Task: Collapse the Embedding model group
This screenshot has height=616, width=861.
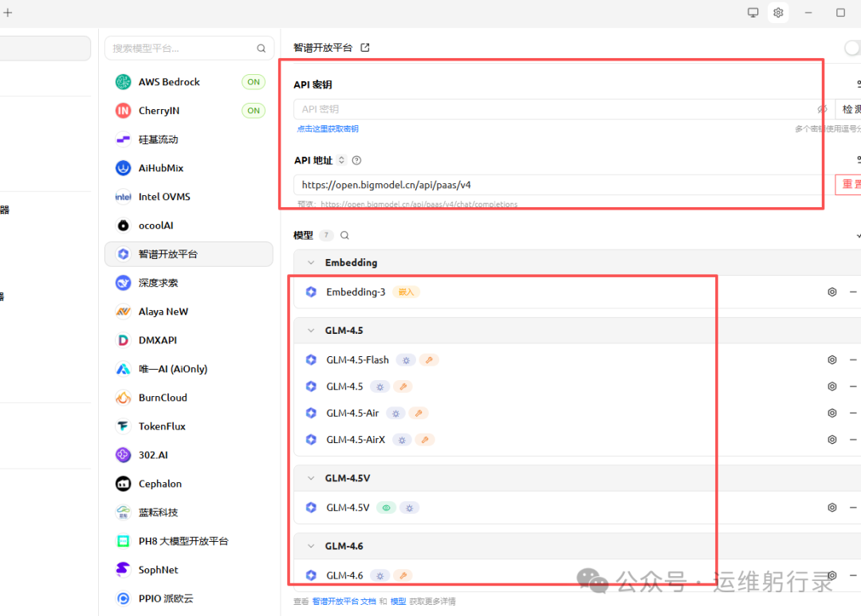Action: 311,263
